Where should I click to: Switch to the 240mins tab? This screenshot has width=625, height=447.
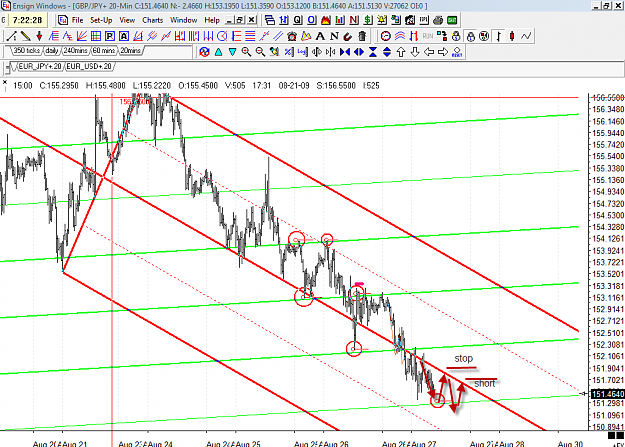75,51
